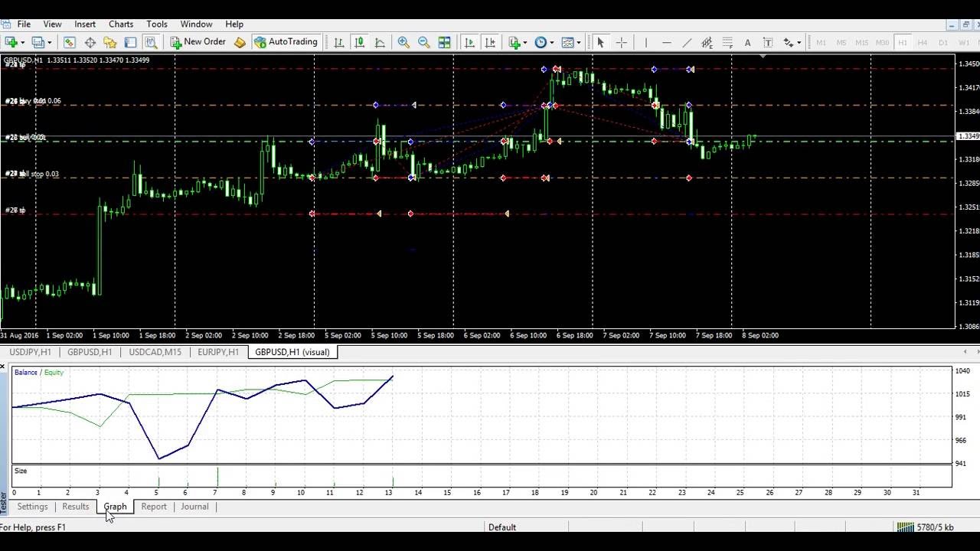Expand the templates dropdown arrow
Viewport: 980px width, 551px height.
click(578, 42)
